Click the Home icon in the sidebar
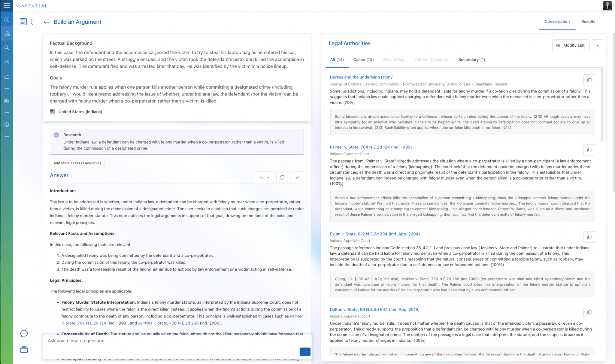This screenshot has width=615, height=364. (x=7, y=20)
